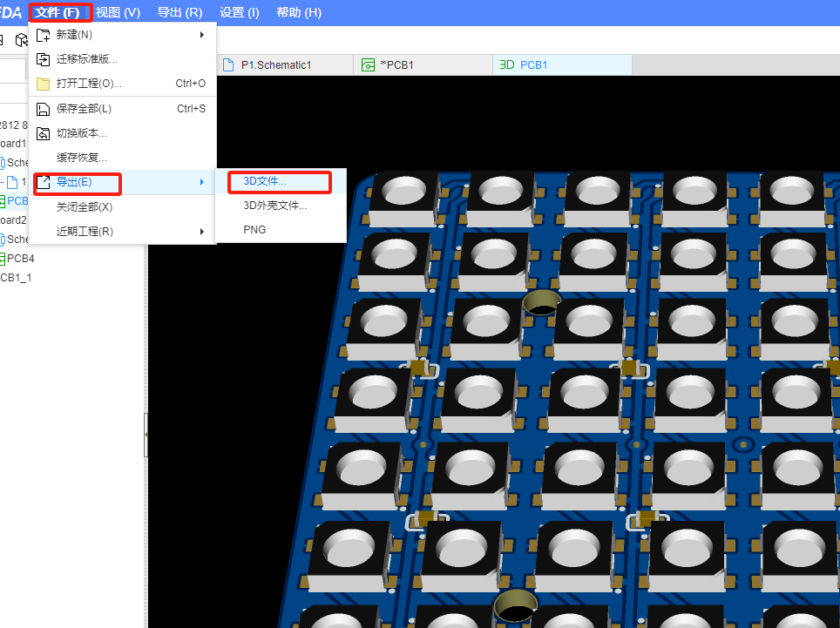Screen dimensions: 840x628
Task: Click the 3D icon on 3D PCB1 tab
Action: tap(507, 64)
